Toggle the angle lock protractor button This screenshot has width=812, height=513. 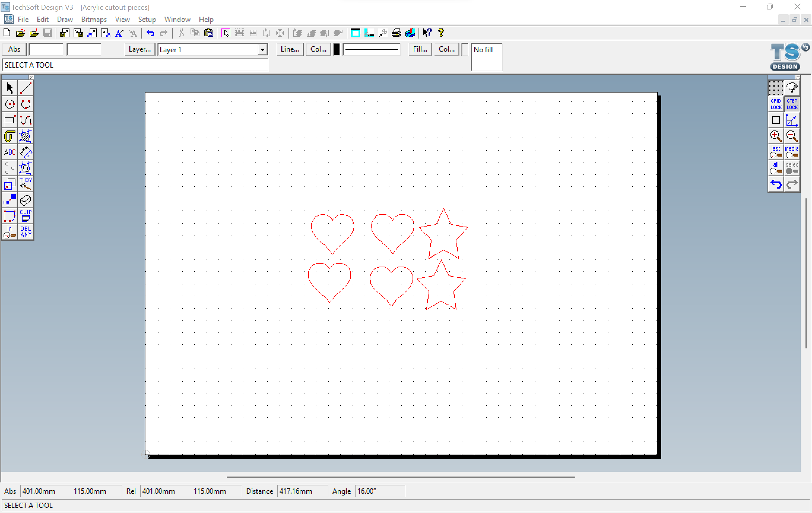coord(792,88)
